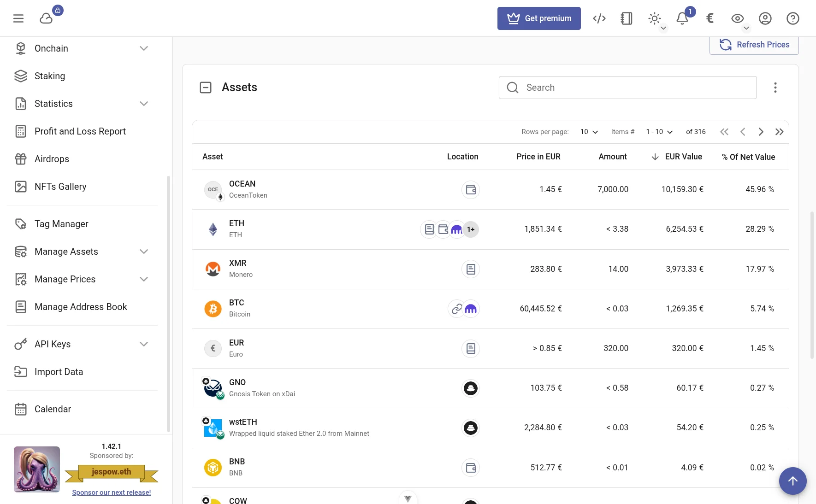The height and width of the screenshot is (504, 816).
Task: Open the account profile icon
Action: (765, 18)
